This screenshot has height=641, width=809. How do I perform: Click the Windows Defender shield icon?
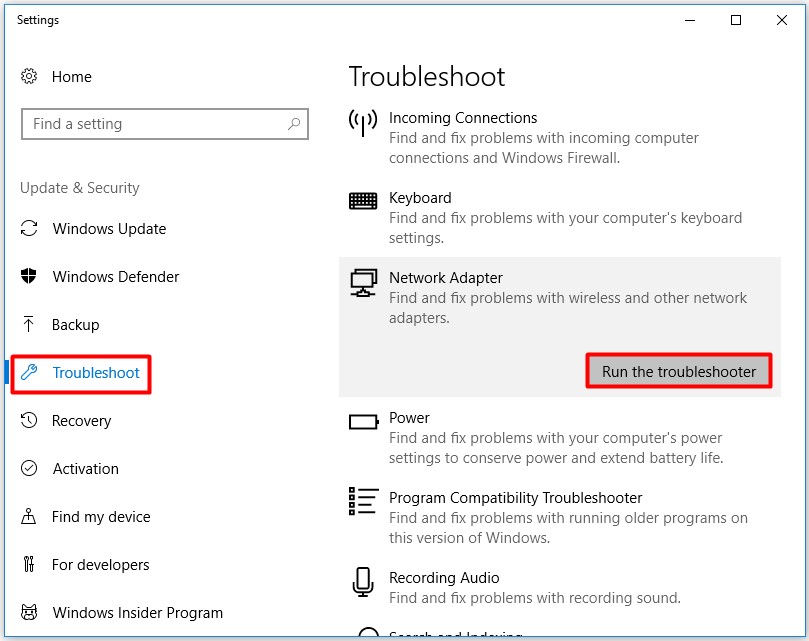pos(29,277)
